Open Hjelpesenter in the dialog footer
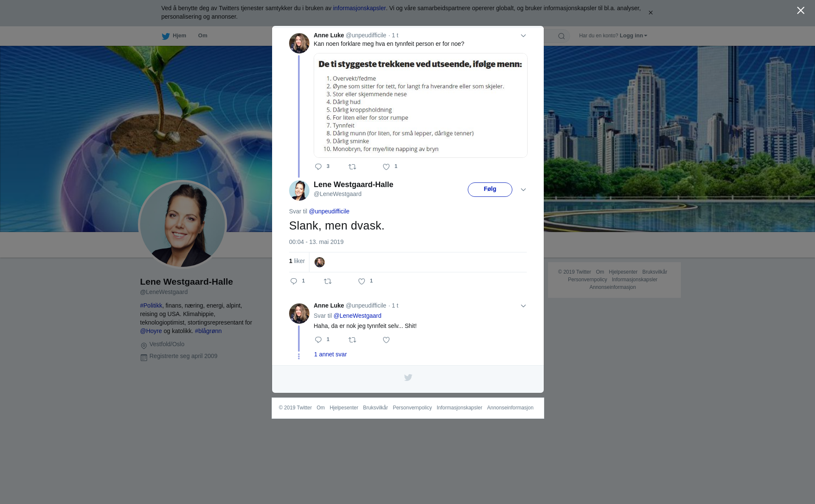Screen dimensions: 815x504 point(344,408)
